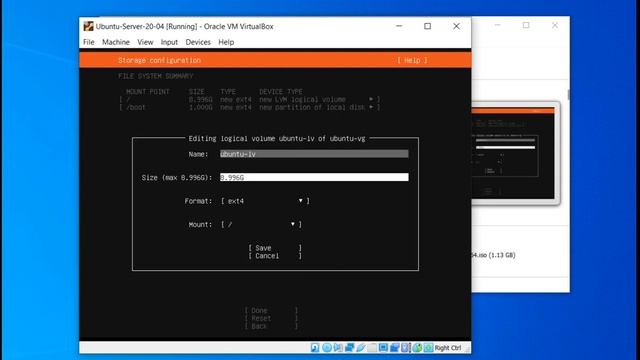Click the keyboard capture arrow icon
Viewport: 640px width, 360px height.
(429, 348)
